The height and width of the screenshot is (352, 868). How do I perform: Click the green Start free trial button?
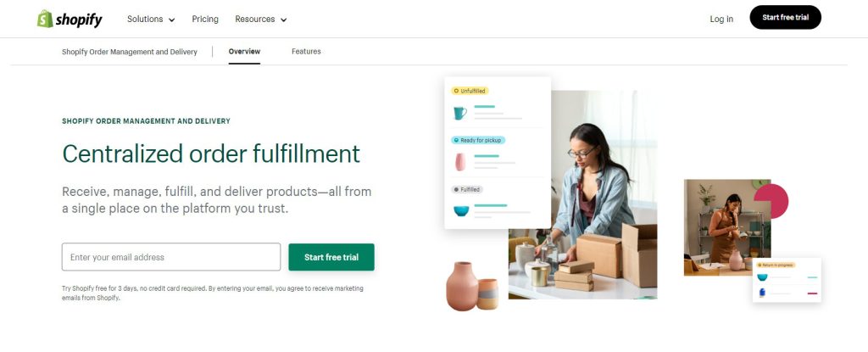[331, 257]
